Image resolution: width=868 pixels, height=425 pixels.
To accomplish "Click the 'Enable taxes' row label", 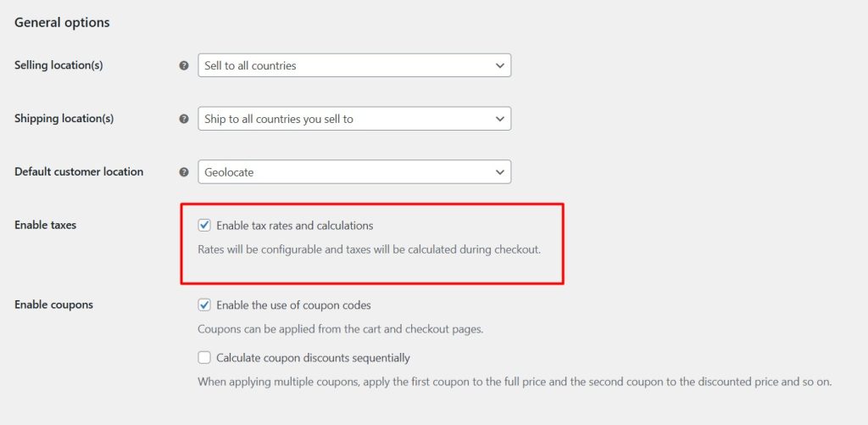I will tap(45, 225).
